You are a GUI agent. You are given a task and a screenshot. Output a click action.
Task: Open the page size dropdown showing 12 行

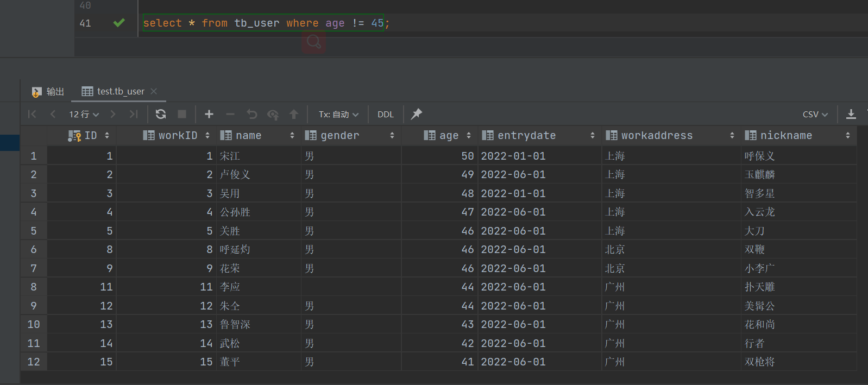[84, 114]
